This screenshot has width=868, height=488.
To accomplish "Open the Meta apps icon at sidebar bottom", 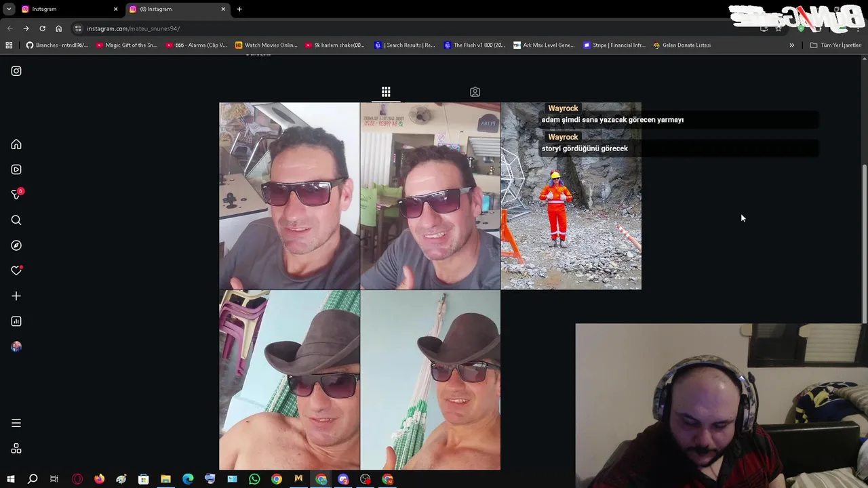I will tap(16, 449).
